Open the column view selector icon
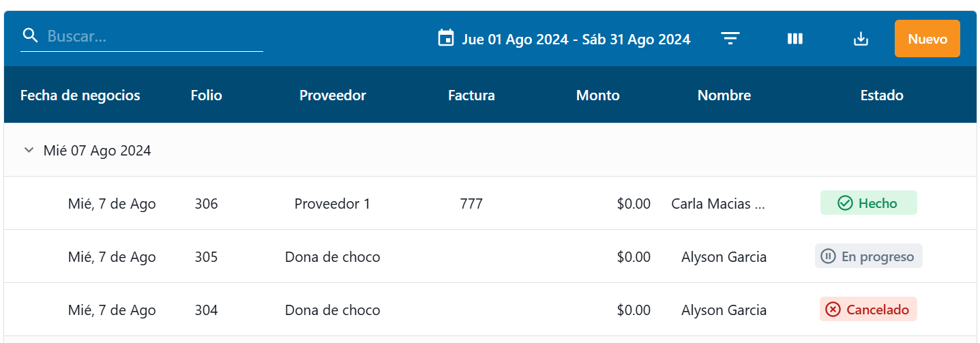 point(795,39)
